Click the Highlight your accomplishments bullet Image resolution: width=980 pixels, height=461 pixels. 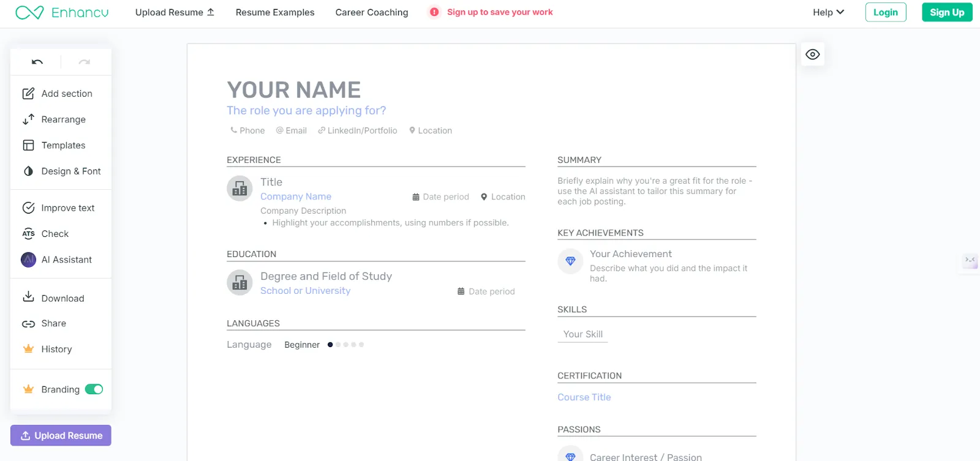[391, 223]
